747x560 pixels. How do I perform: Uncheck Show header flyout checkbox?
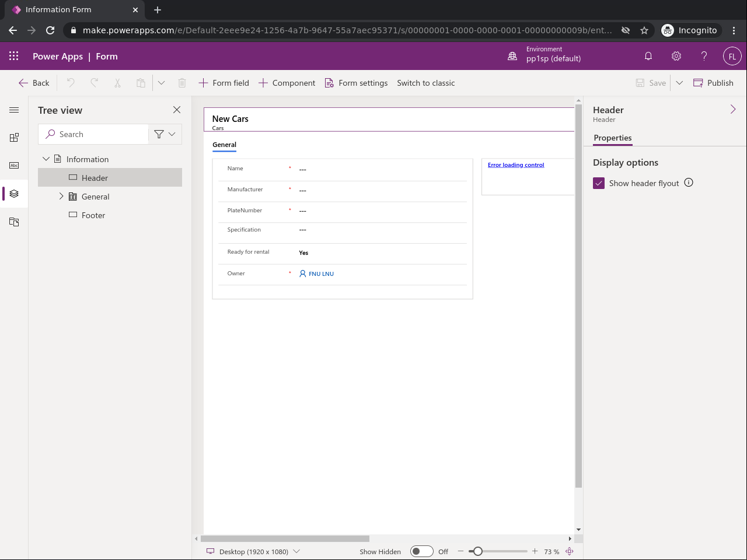tap(599, 183)
